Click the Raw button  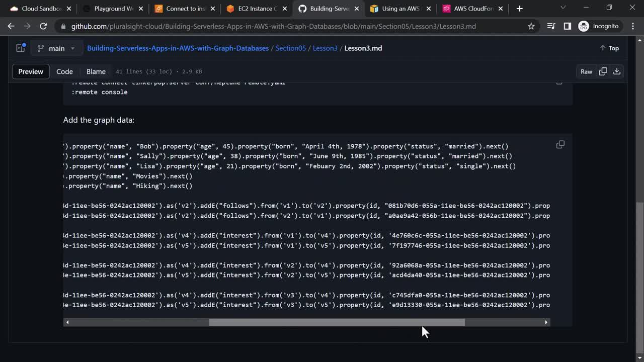click(x=586, y=71)
